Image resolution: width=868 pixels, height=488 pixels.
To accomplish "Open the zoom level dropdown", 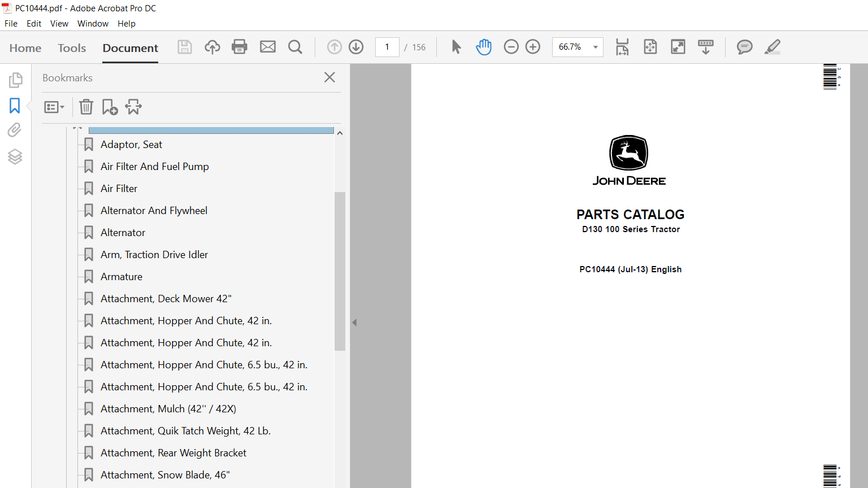I will pos(596,47).
